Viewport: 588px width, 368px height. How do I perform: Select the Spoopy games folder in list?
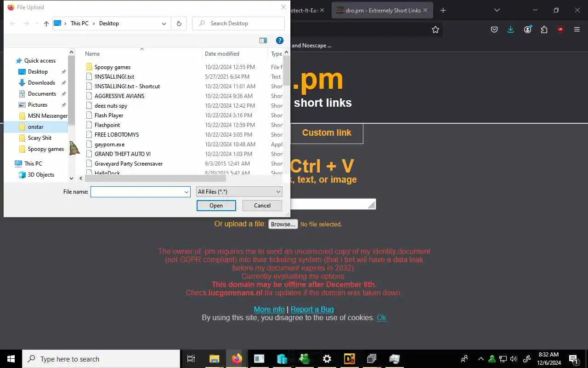[113, 67]
